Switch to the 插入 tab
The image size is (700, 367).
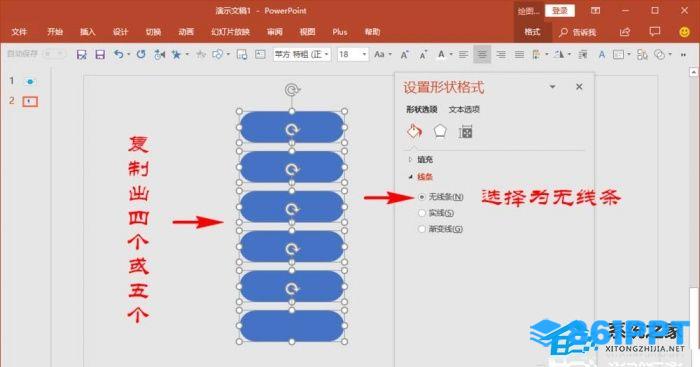click(x=88, y=32)
